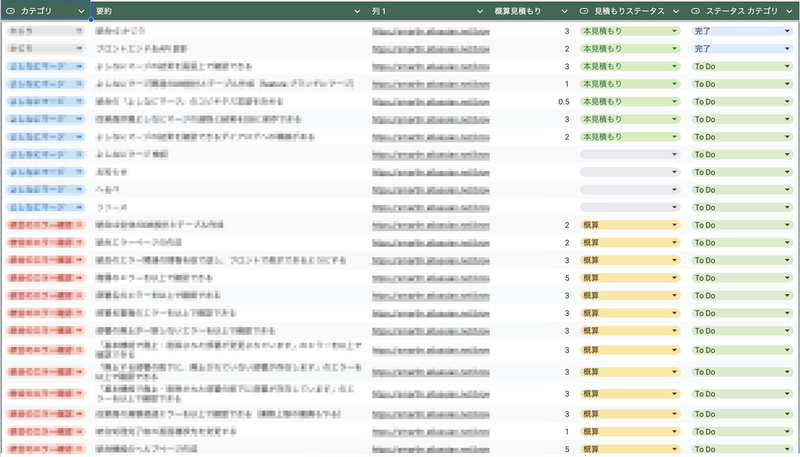Open the カテゴリ column header menu chevron
Image resolution: width=800 pixels, height=457 pixels.
pyautogui.click(x=81, y=11)
